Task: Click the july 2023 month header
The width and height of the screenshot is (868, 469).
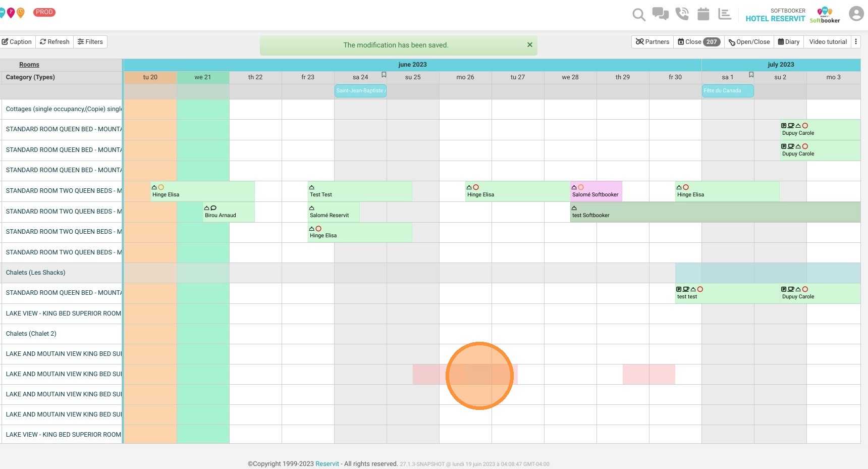Action: [x=781, y=65]
